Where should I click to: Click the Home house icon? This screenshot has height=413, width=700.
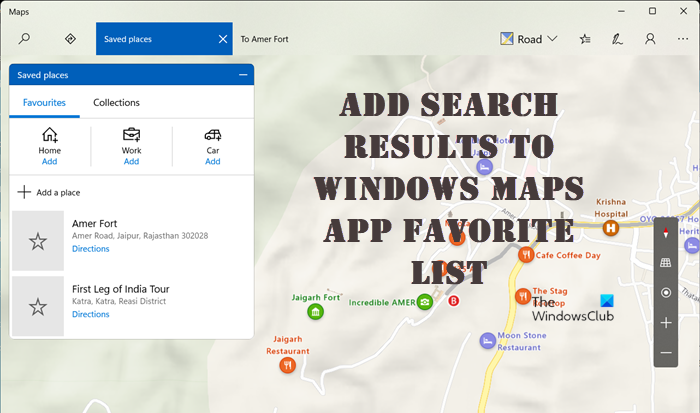tap(50, 134)
